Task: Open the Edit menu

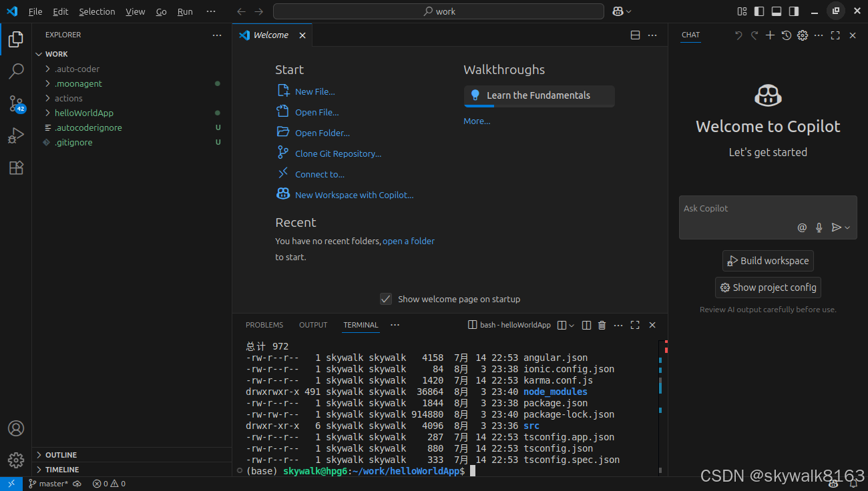Action: (60, 11)
